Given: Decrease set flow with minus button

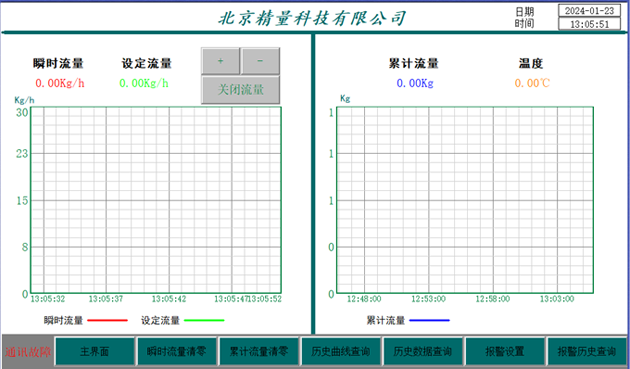Looking at the screenshot, I should pyautogui.click(x=260, y=61).
